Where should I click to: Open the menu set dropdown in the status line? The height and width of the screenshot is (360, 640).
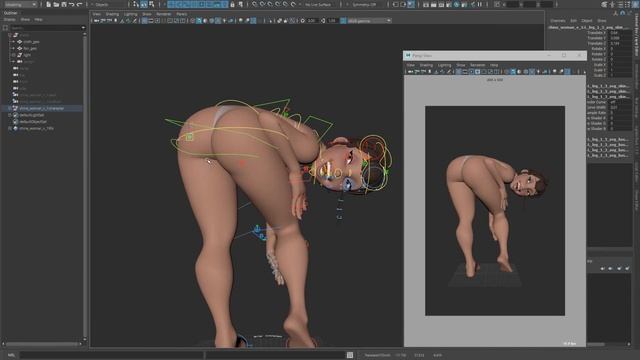click(x=20, y=4)
